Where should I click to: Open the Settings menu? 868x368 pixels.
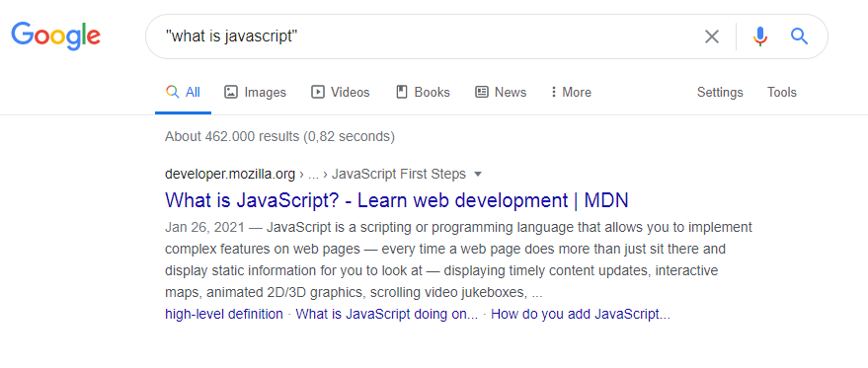pos(720,92)
